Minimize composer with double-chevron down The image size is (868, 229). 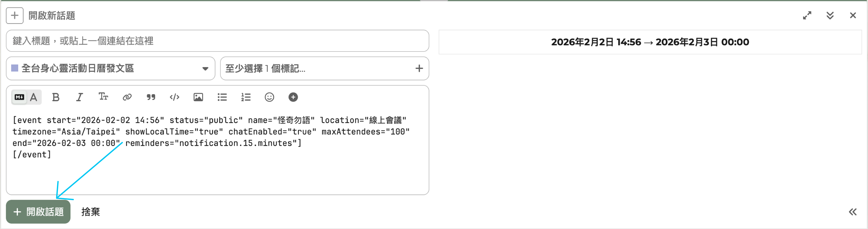coord(830,16)
